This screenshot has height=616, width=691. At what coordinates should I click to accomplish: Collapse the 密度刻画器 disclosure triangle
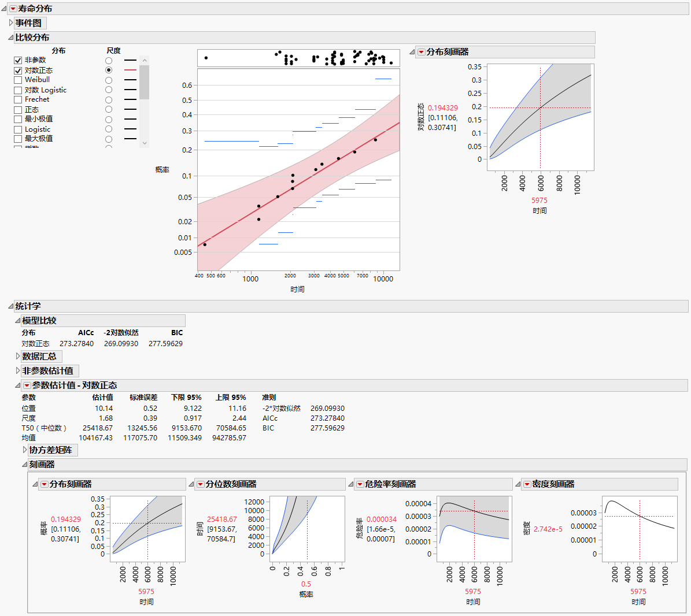pos(518,485)
